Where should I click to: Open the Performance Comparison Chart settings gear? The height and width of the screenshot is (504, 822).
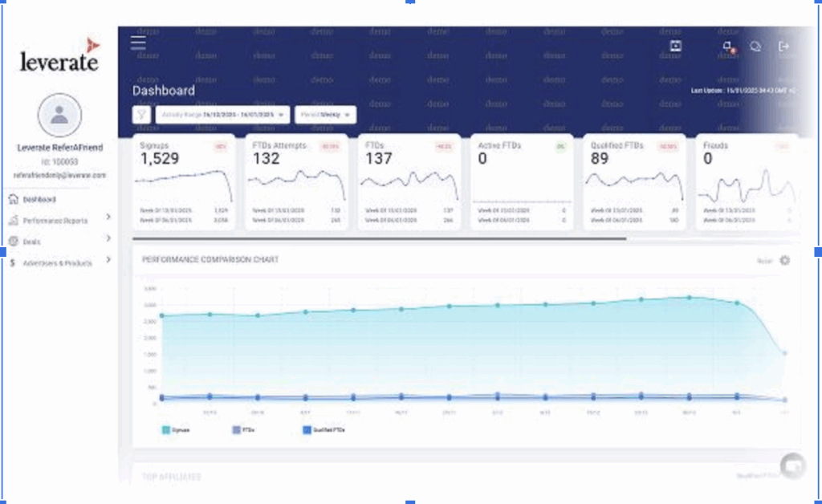coord(784,260)
